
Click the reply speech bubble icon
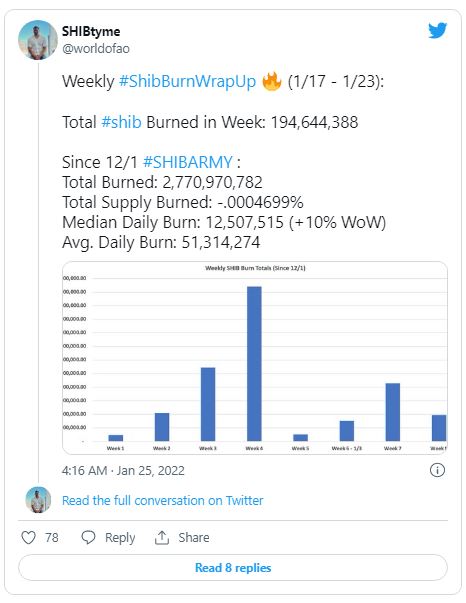(88, 537)
